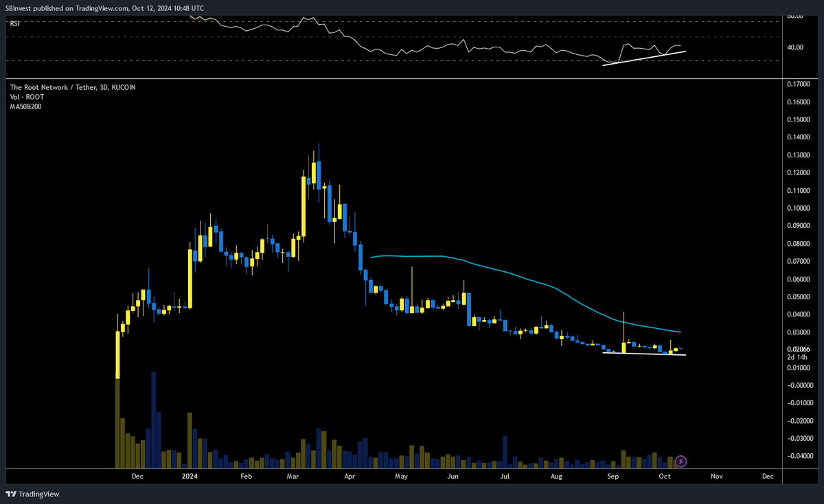824x504 pixels.
Task: Click the Nov label on time axis
Action: click(716, 476)
